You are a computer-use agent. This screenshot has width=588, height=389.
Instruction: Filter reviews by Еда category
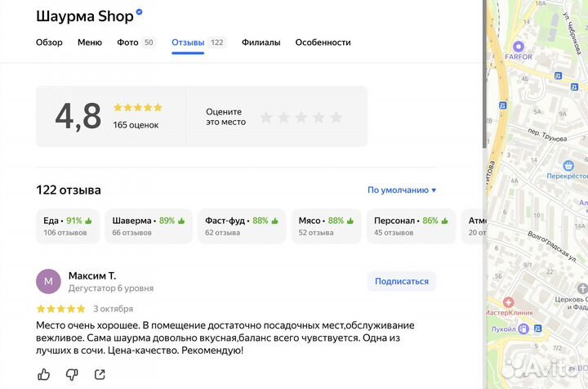69,226
